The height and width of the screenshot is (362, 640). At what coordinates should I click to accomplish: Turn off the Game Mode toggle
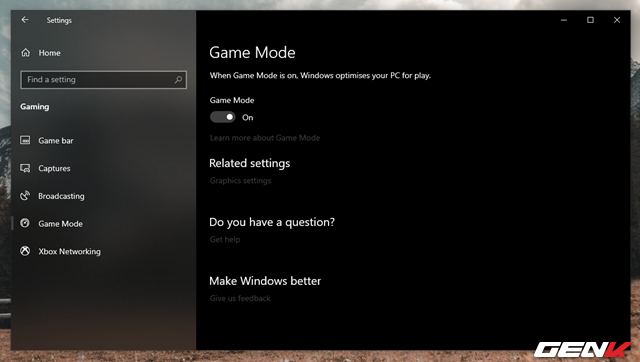coord(222,117)
